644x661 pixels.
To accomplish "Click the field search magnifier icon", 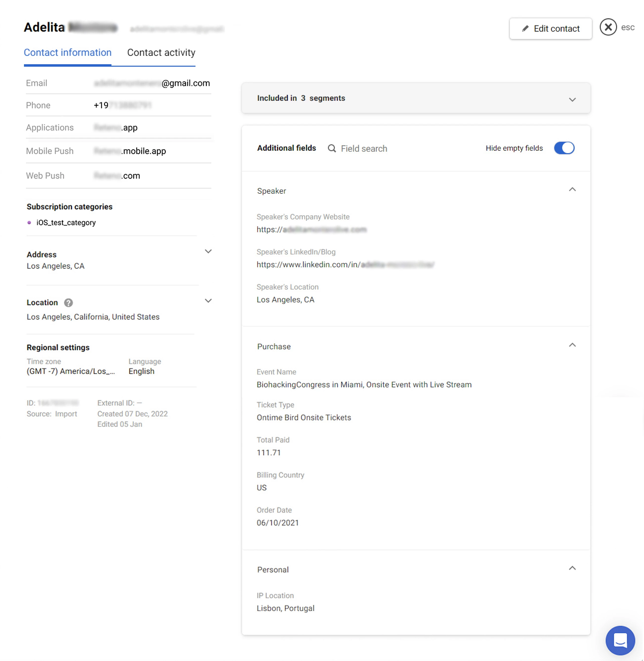I will (x=331, y=148).
